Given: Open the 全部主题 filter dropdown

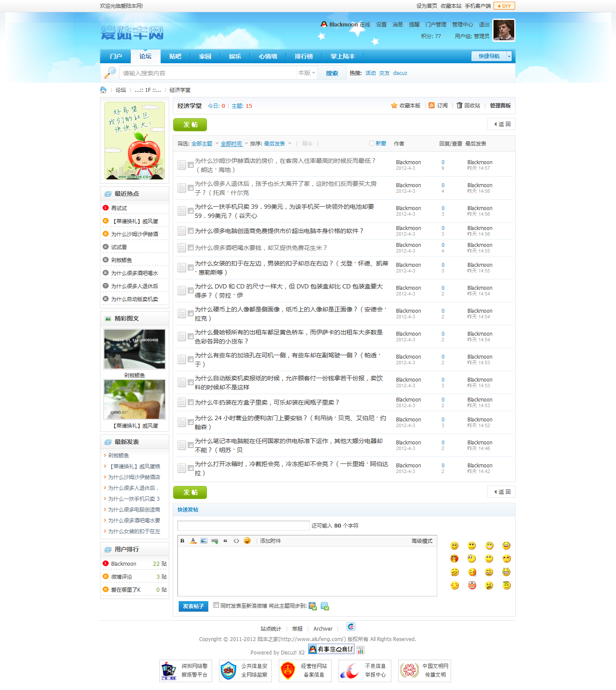Looking at the screenshot, I should click(x=205, y=143).
